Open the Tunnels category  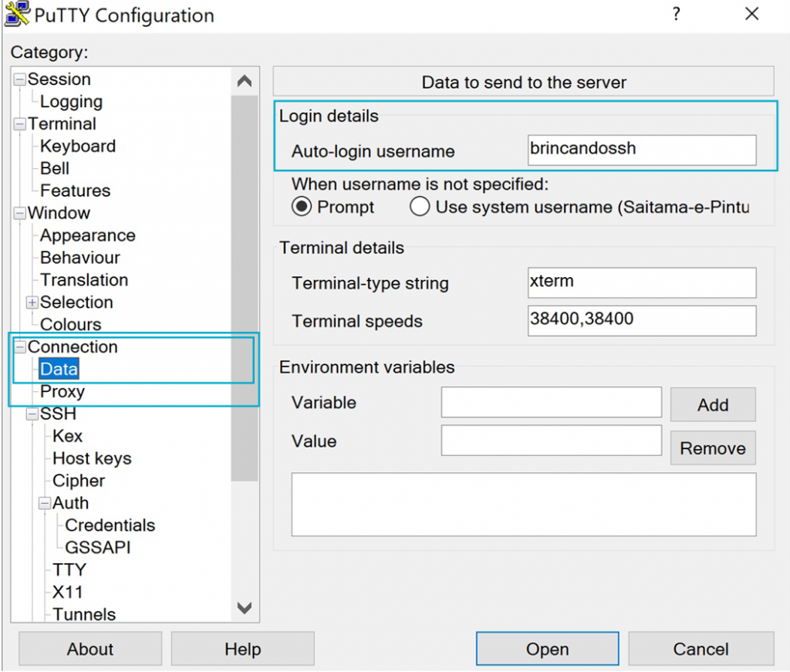[84, 614]
